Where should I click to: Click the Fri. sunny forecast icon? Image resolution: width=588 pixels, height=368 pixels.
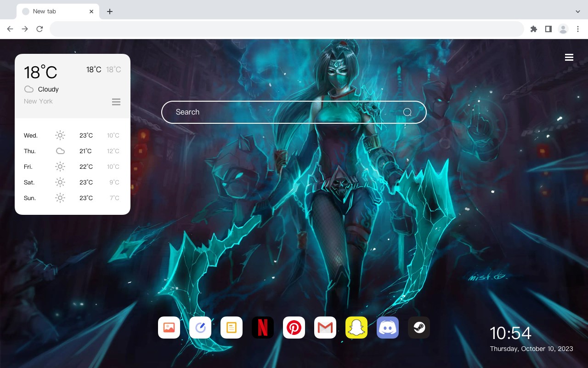click(x=60, y=167)
